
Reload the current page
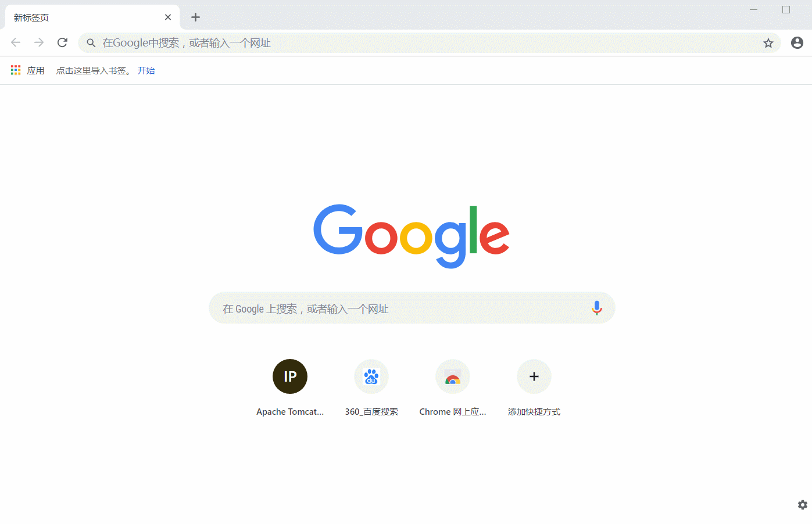(62, 42)
